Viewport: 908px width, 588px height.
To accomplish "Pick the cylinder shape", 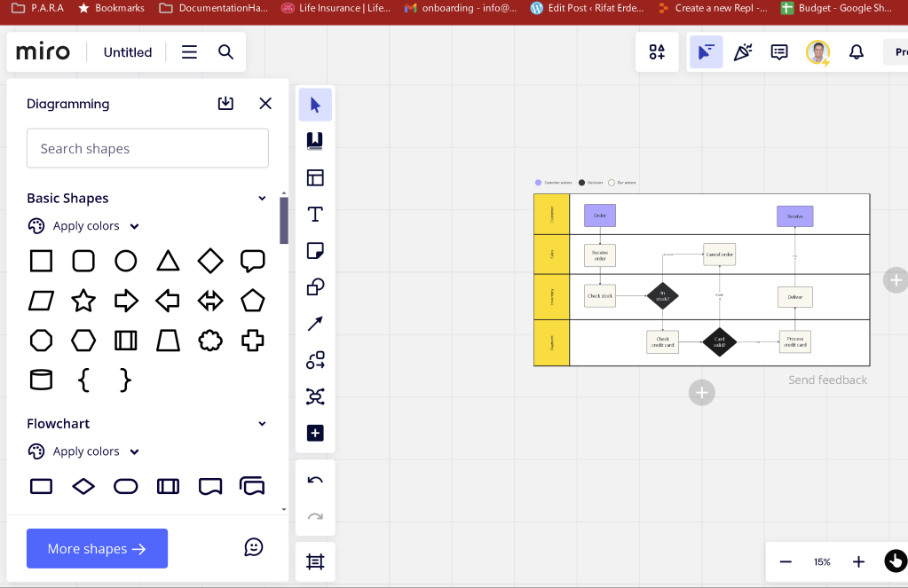I will [x=41, y=380].
